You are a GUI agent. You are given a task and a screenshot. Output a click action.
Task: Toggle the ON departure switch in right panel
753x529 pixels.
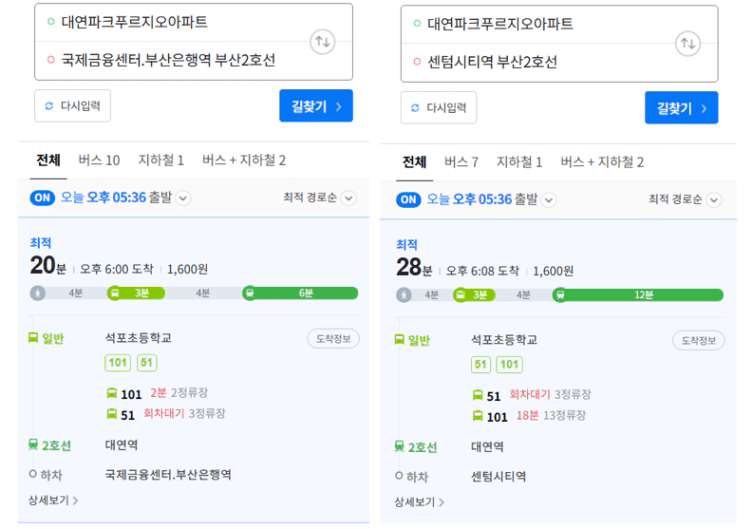(408, 200)
